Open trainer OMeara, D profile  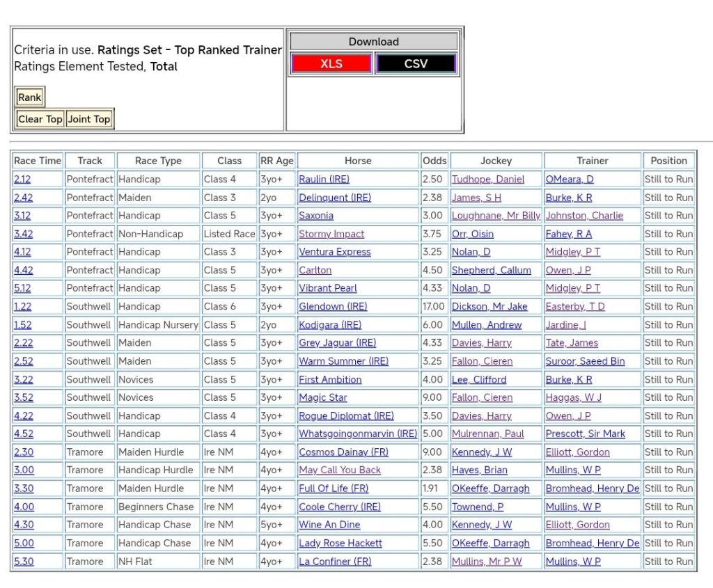(569, 180)
